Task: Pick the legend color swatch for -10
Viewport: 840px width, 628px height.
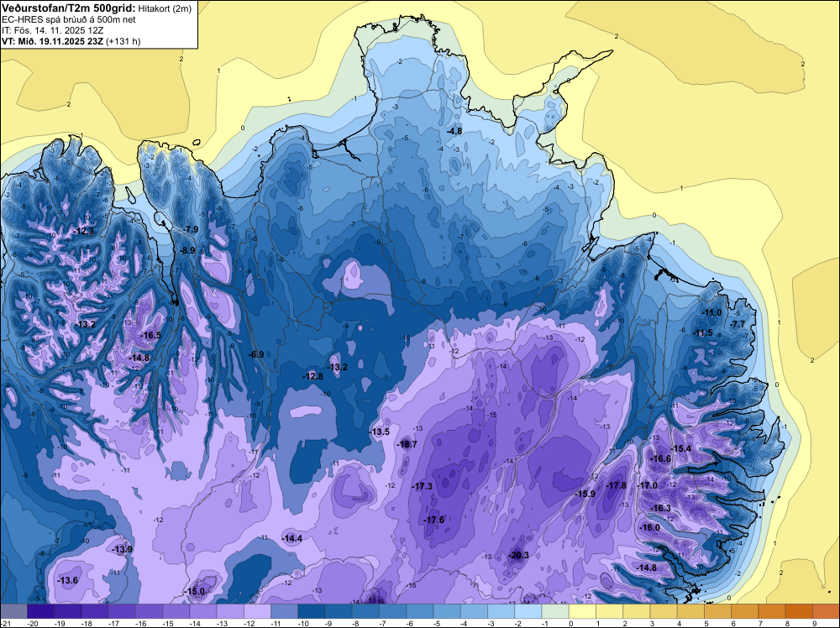Action: point(312,611)
